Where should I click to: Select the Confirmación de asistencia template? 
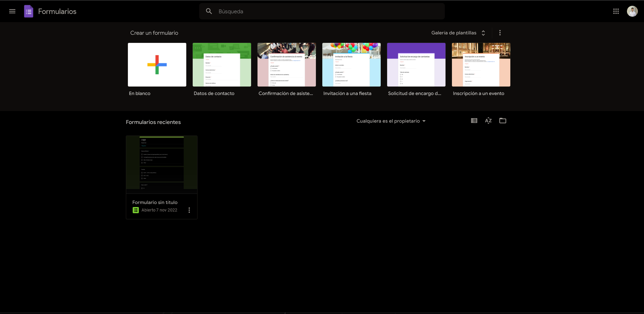(x=287, y=65)
